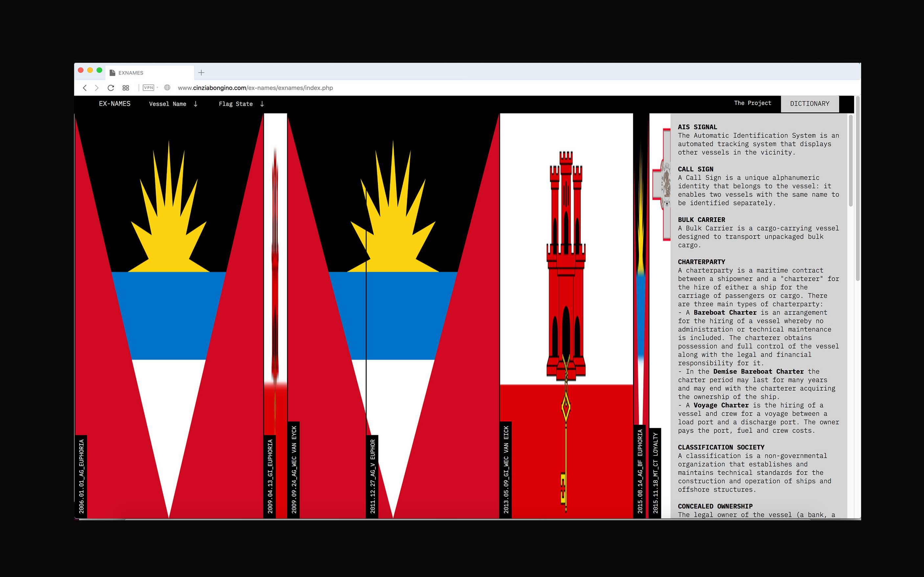Open the speed dial grid icon

125,88
